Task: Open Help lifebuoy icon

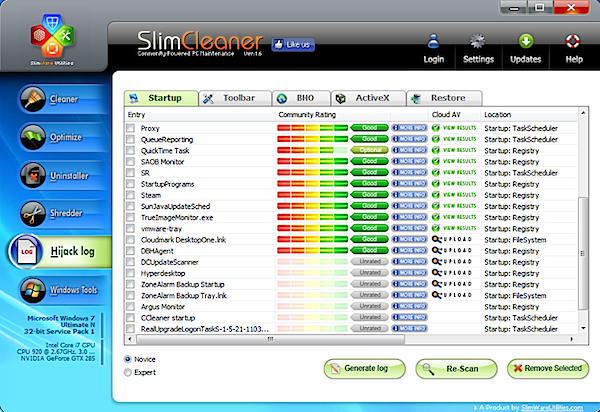Action: point(573,41)
